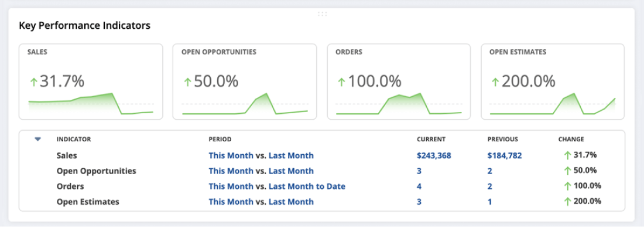The image size is (644, 227).
Task: Open the Open Opportunities trend chart
Action: pyautogui.click(x=245, y=104)
